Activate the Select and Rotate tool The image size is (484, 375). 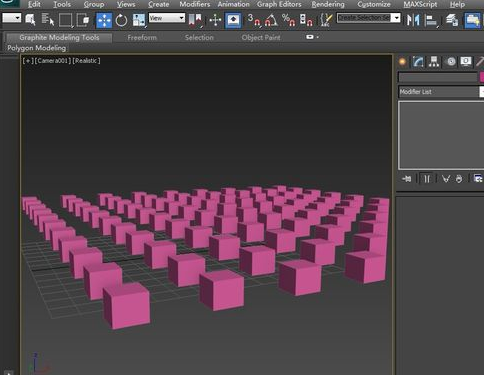pyautogui.click(x=121, y=20)
